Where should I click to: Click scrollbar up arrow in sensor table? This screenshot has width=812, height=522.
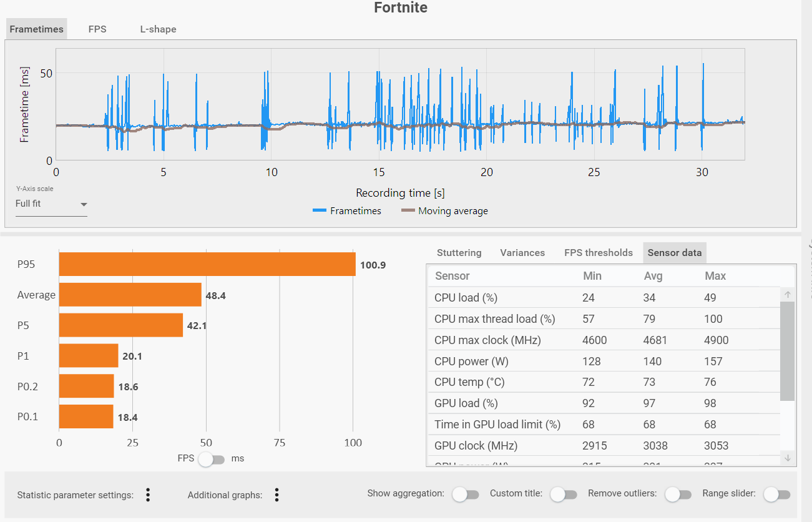click(788, 295)
